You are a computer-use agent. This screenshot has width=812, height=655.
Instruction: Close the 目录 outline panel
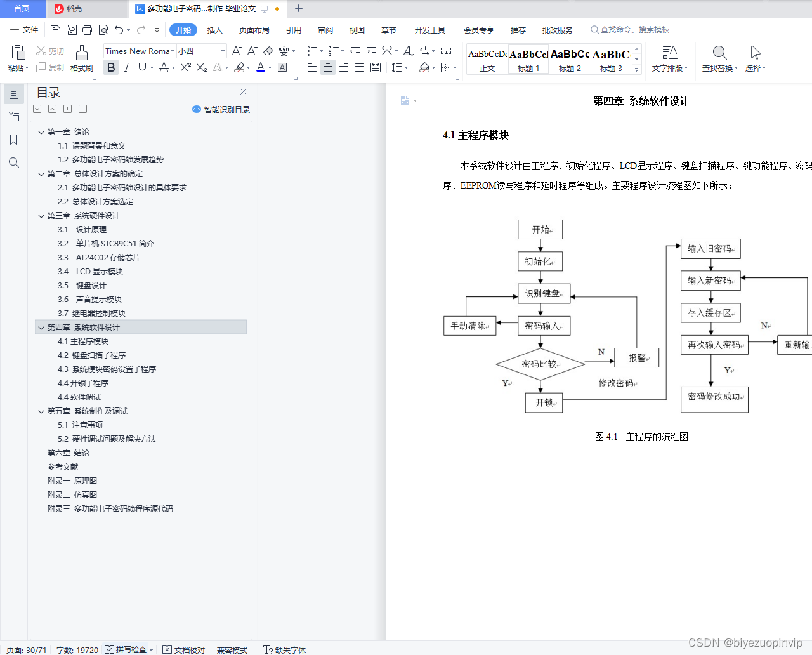(x=243, y=92)
